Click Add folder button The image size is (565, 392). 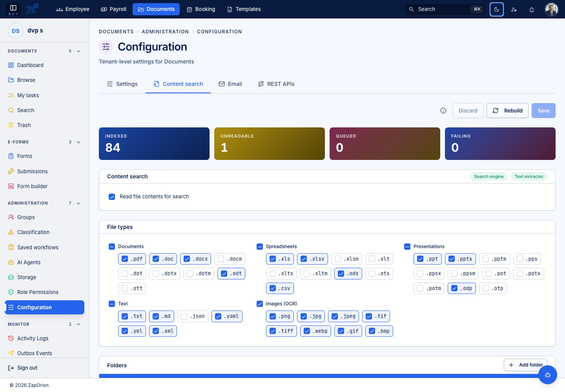point(525,365)
